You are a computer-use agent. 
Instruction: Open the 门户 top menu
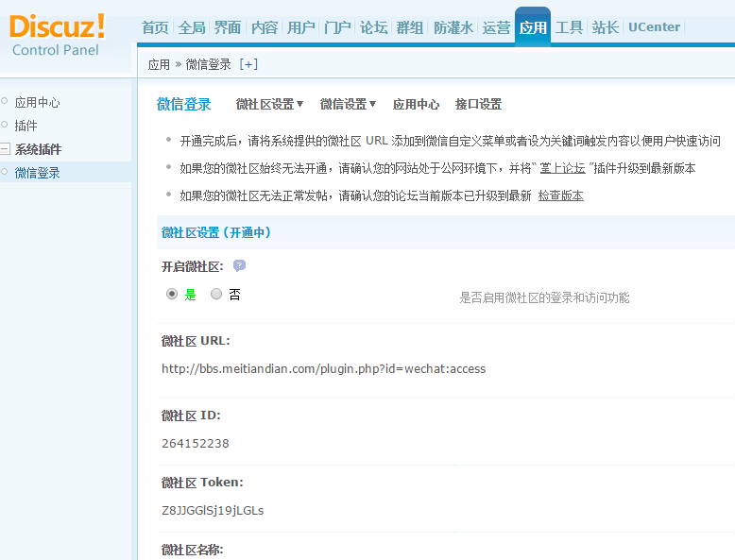click(337, 27)
